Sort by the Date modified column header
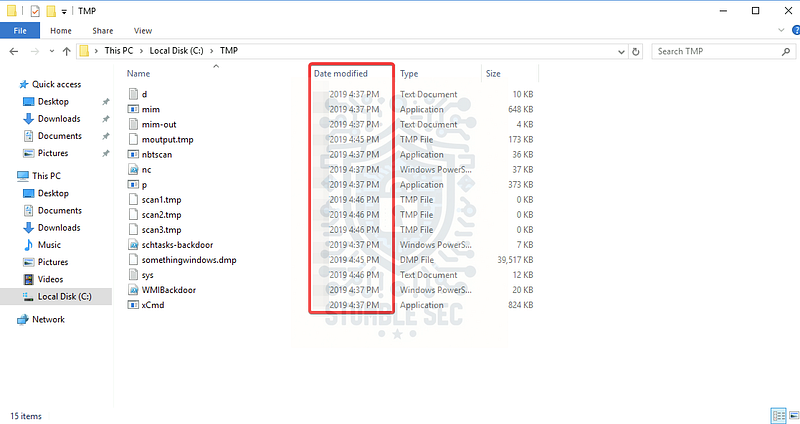The height and width of the screenshot is (424, 800). click(x=341, y=73)
